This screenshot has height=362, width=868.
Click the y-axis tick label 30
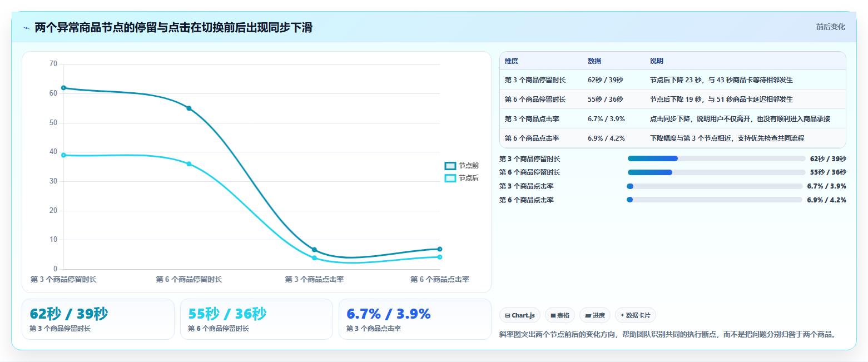click(x=53, y=181)
